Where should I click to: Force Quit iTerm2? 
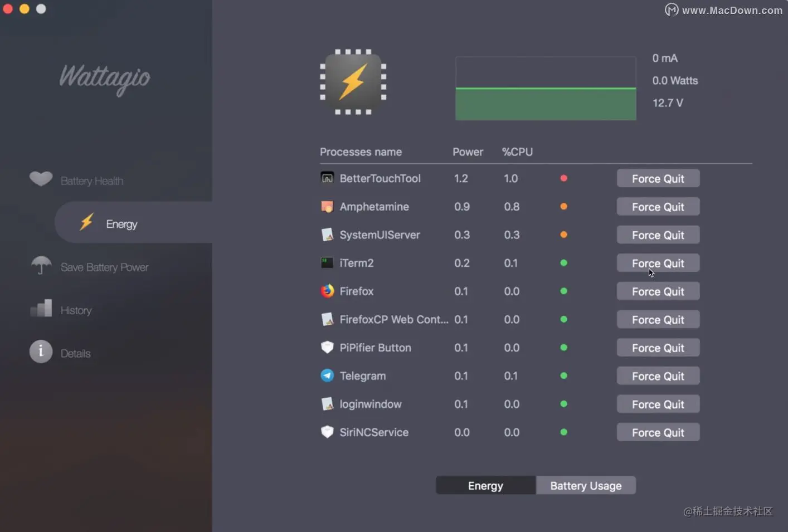[658, 263]
